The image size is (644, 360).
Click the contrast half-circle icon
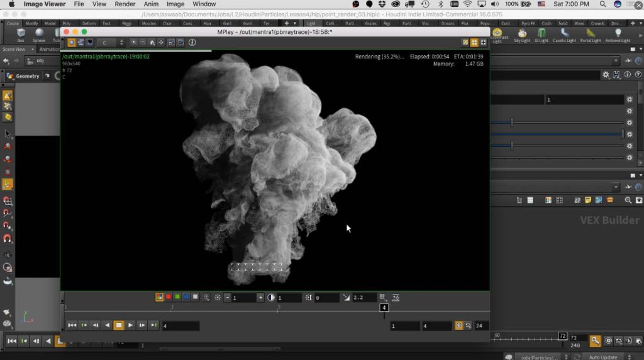coord(270,298)
